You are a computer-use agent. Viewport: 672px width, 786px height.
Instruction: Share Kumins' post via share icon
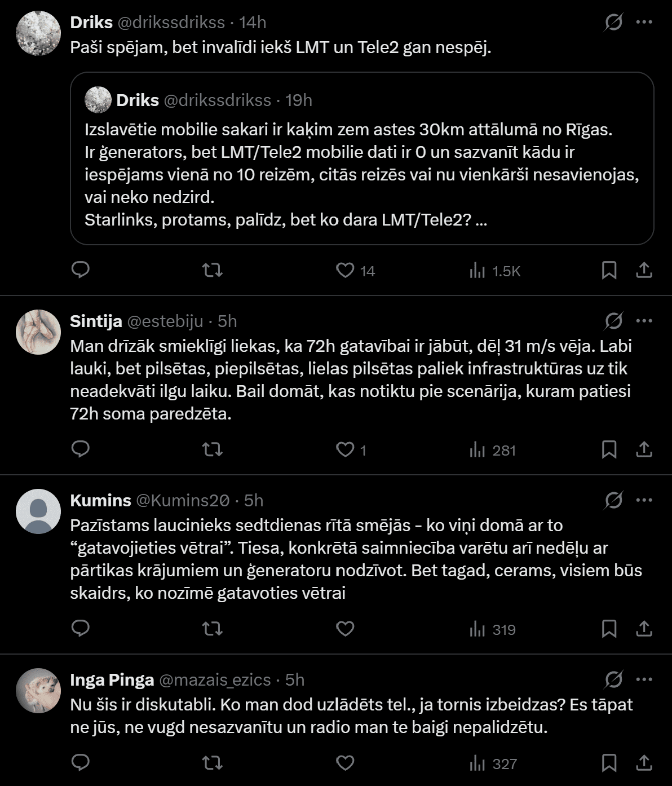(x=644, y=629)
